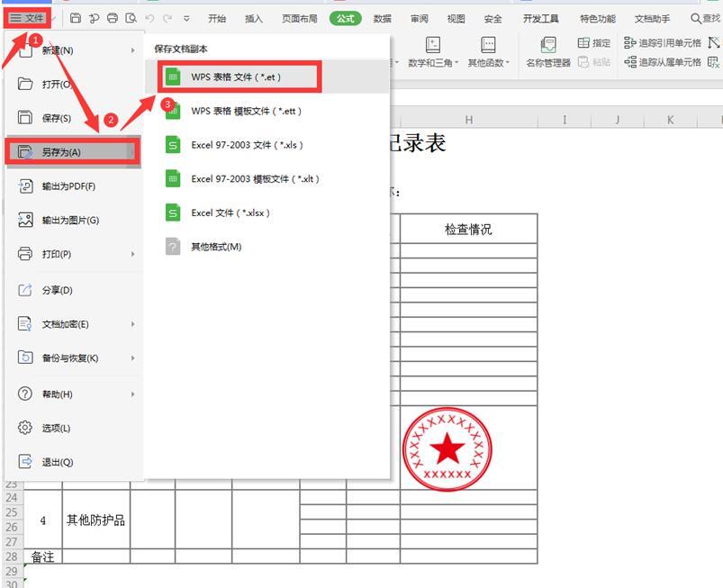Open the quick access toolbar customize dropdown
The height and width of the screenshot is (588, 723).
186,18
